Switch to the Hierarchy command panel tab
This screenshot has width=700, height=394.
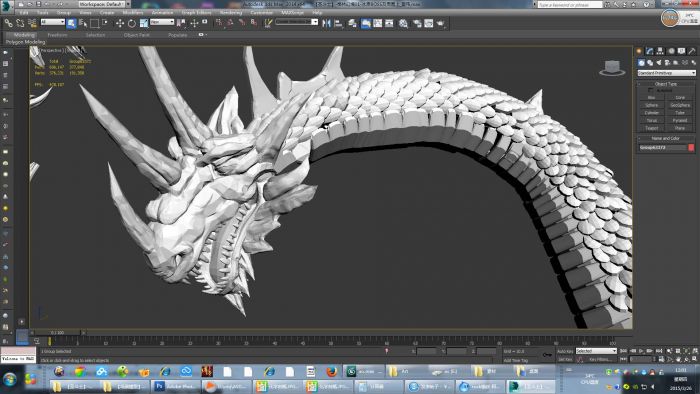coord(660,51)
